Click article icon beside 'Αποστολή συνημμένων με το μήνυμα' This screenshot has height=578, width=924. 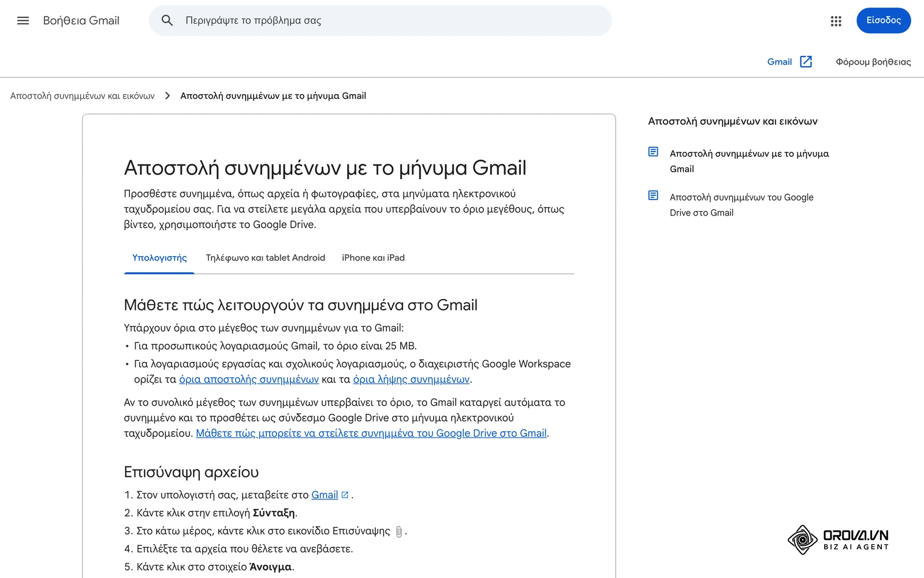[x=653, y=152]
